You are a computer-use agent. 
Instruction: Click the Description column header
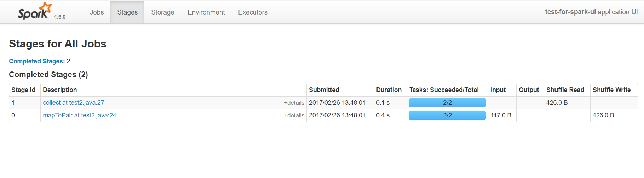[x=60, y=90]
